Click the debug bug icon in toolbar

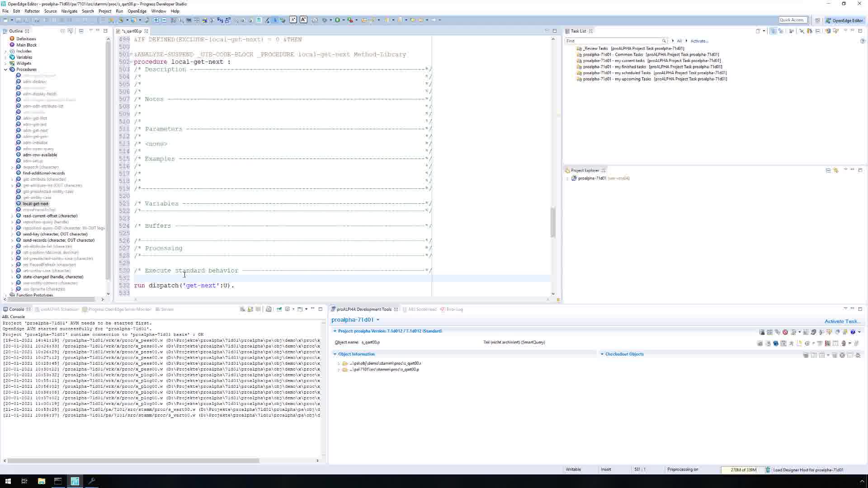pos(324,20)
